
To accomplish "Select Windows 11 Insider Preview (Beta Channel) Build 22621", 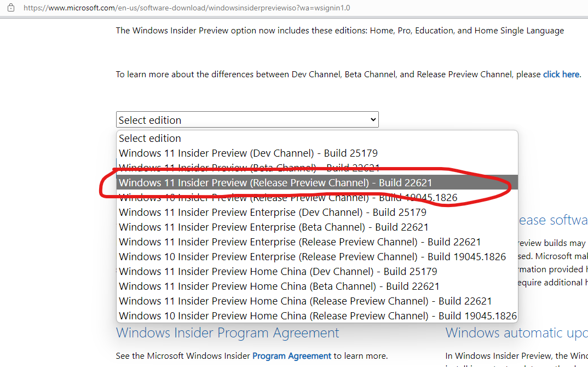I will [x=317, y=168].
